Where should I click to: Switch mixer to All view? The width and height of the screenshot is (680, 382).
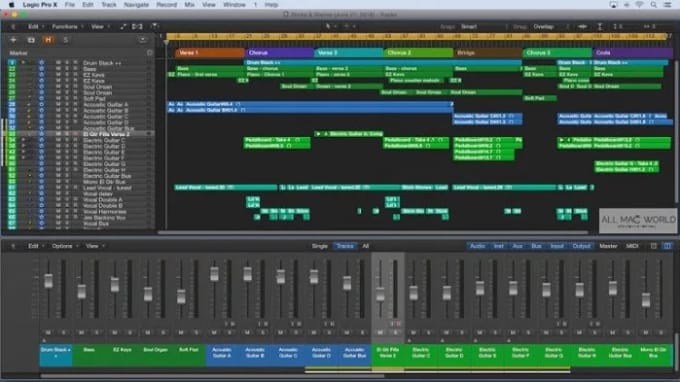coord(366,246)
